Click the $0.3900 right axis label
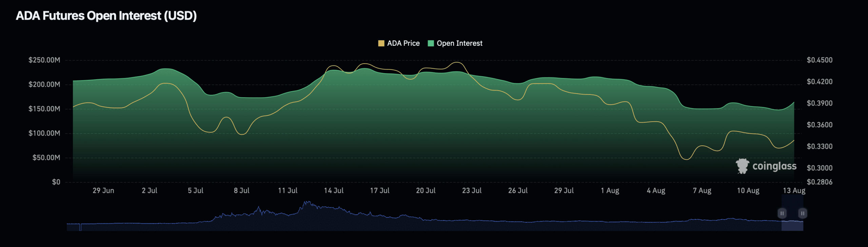Screen dimensions: 868x247 click(820, 103)
